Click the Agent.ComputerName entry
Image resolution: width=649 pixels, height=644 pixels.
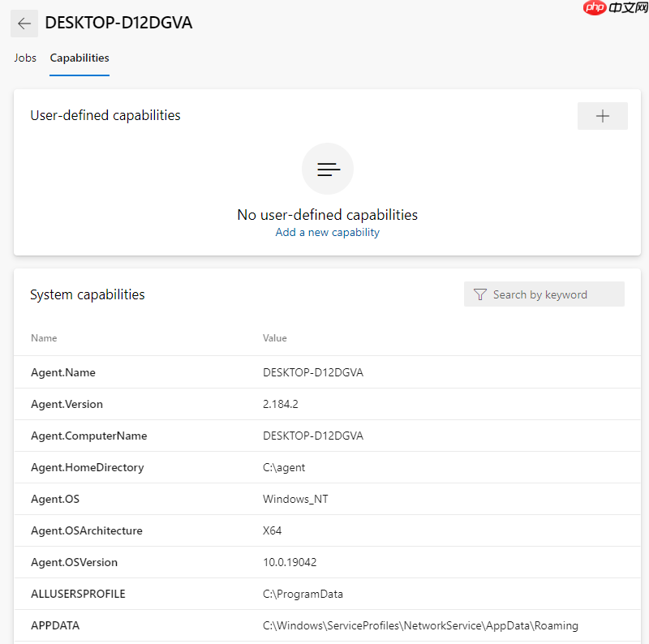88,436
